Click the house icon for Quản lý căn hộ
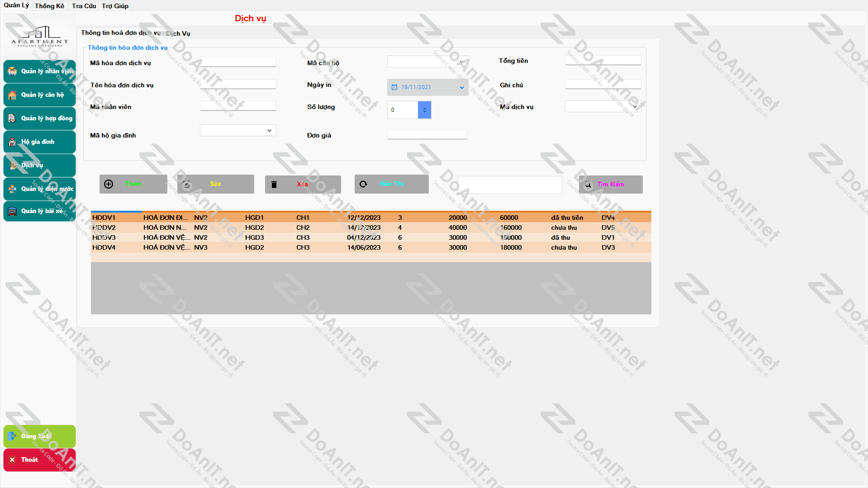 tap(12, 95)
